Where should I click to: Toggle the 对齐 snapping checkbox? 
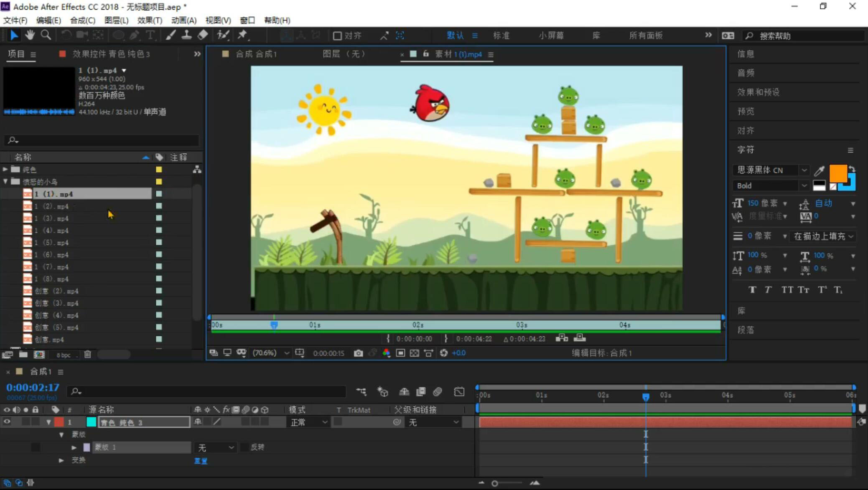[337, 36]
